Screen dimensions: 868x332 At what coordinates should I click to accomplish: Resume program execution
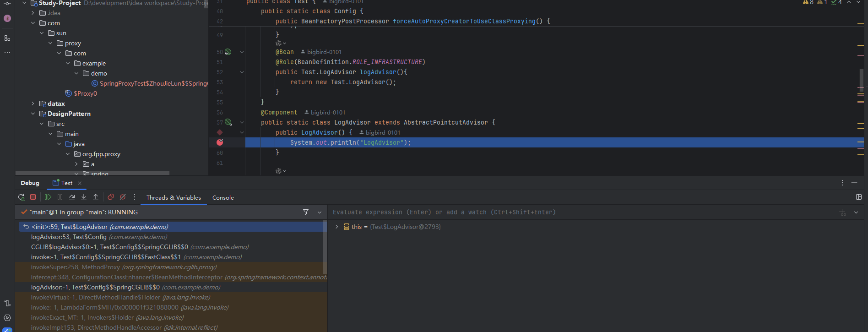point(48,197)
